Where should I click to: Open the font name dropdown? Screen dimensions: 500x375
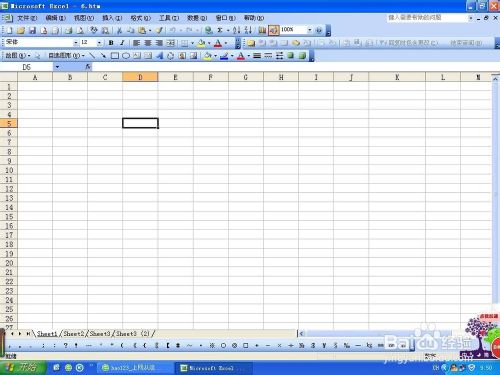point(76,43)
